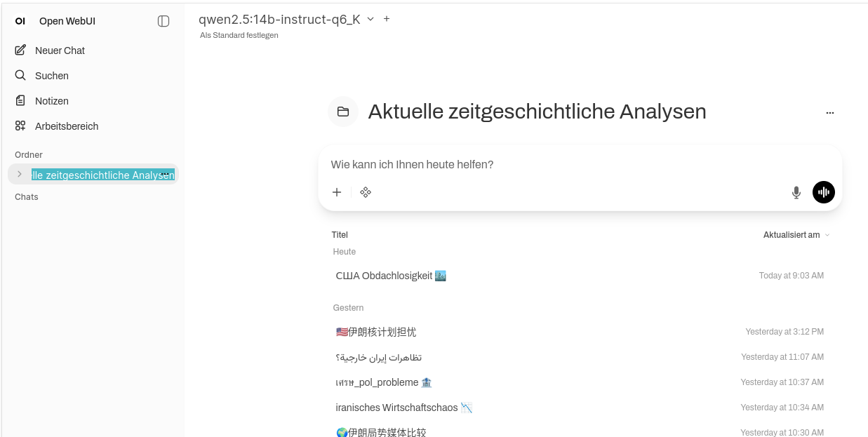Image resolution: width=868 pixels, height=437 pixels.
Task: Sort the list by Aktualisiert am
Action: [x=796, y=235]
